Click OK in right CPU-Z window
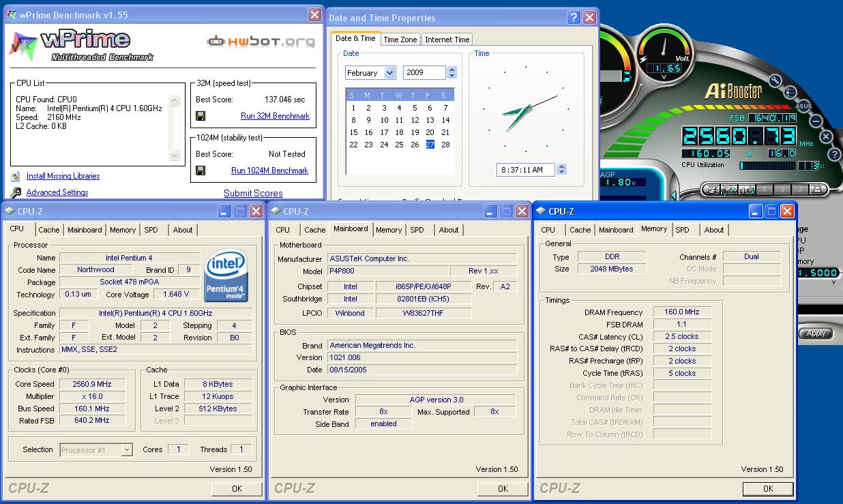Viewport: 843px width, 504px height. pyautogui.click(x=768, y=488)
